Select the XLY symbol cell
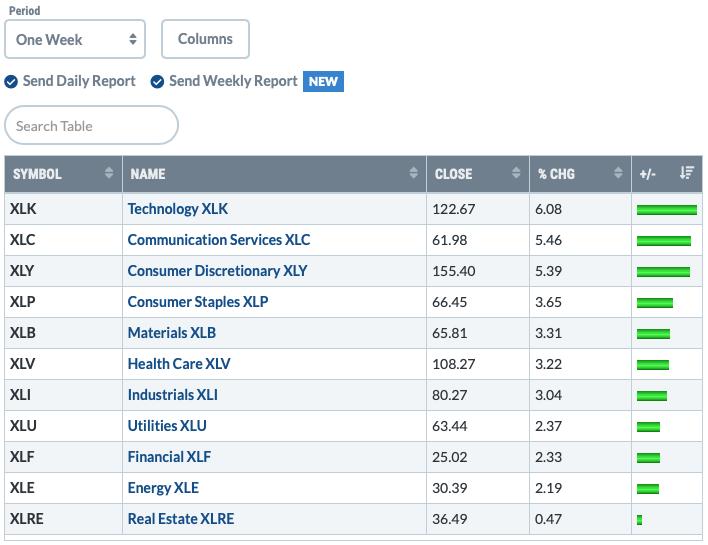 [63, 271]
